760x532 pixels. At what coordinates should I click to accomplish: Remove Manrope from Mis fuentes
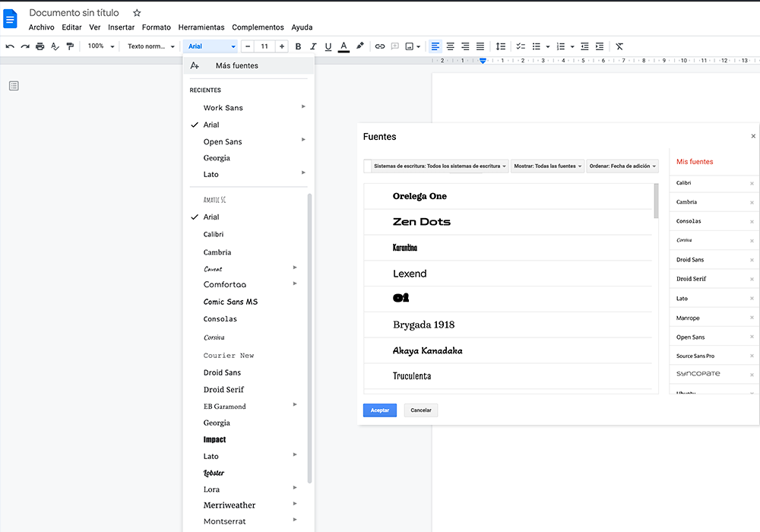click(752, 318)
